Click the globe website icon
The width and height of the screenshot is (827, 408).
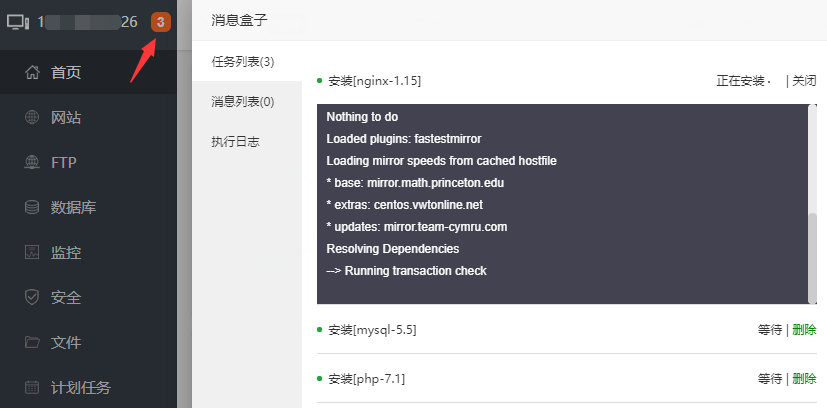[32, 118]
